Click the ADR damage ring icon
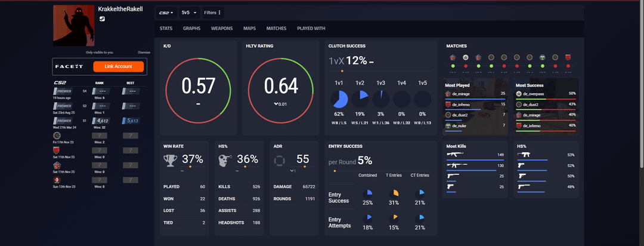This screenshot has width=644, height=246. point(280,160)
